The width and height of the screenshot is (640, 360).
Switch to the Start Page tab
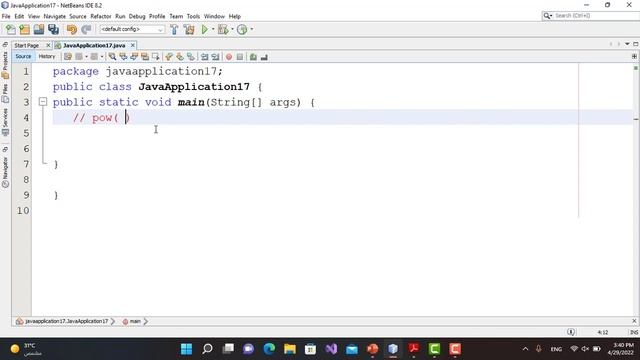tap(27, 45)
